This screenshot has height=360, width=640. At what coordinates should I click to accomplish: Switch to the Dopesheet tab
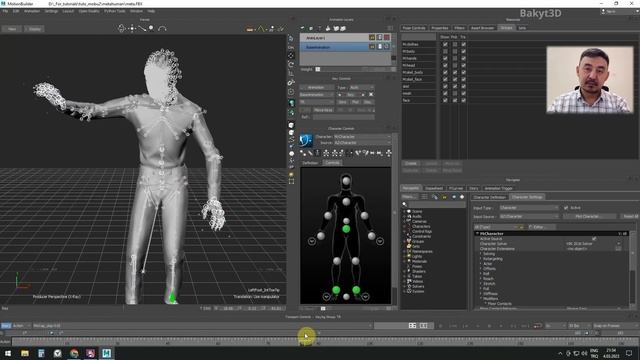[433, 188]
